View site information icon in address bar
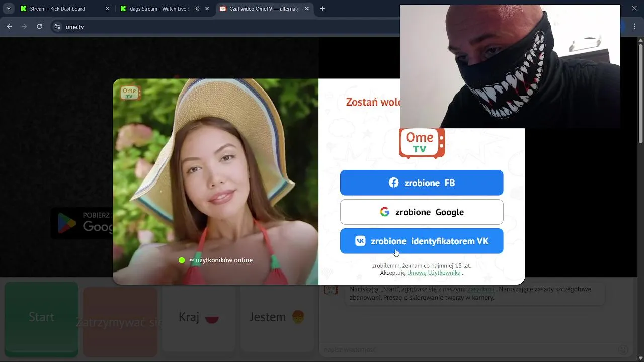This screenshot has width=644, height=362. (57, 27)
